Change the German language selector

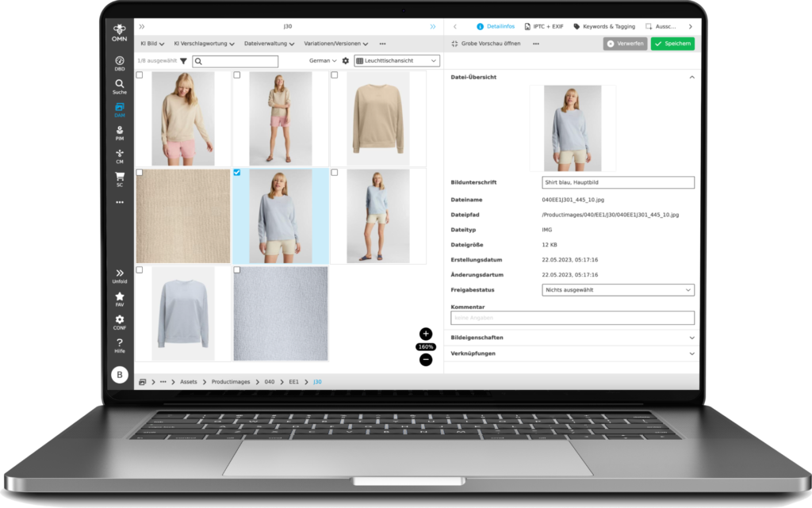(323, 60)
